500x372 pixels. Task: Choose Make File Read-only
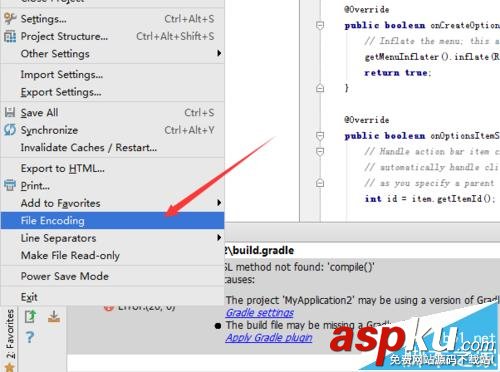pos(112,255)
